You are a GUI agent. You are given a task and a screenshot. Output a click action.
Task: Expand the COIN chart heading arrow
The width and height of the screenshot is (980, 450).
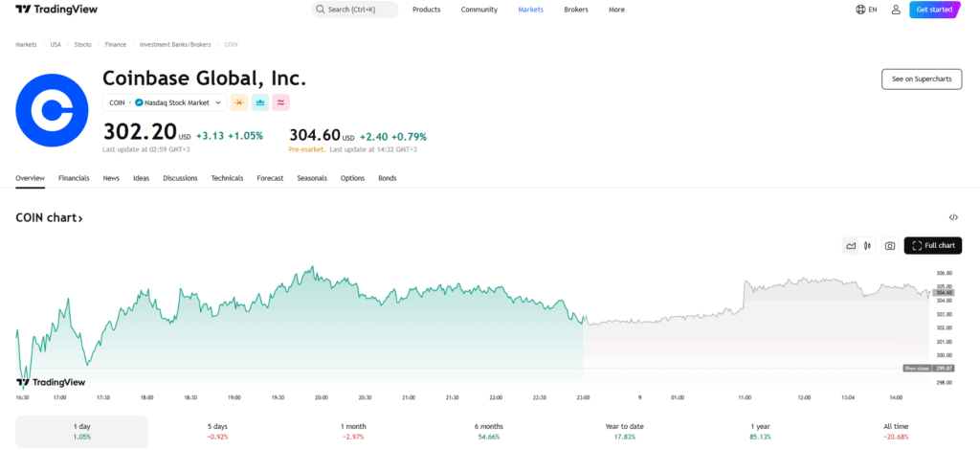click(x=80, y=218)
